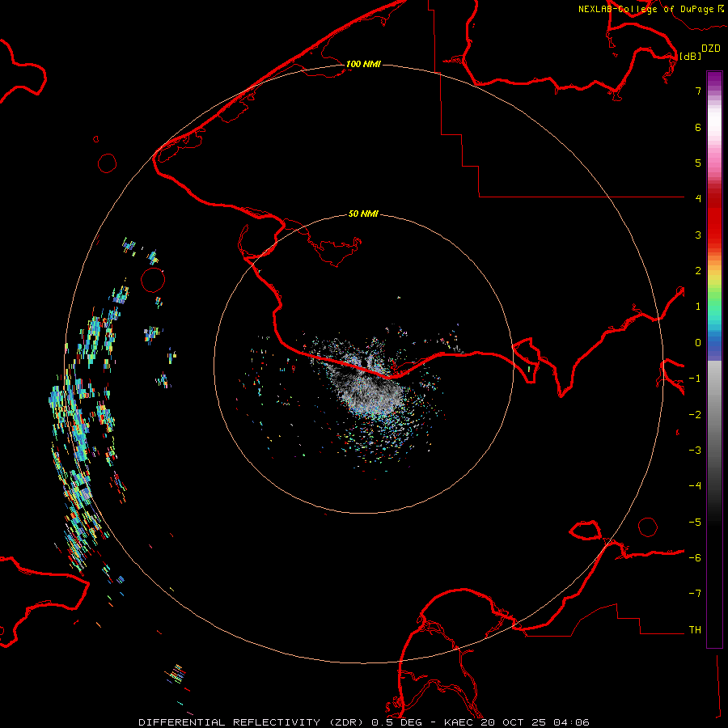Click the DZD product label

(x=711, y=49)
